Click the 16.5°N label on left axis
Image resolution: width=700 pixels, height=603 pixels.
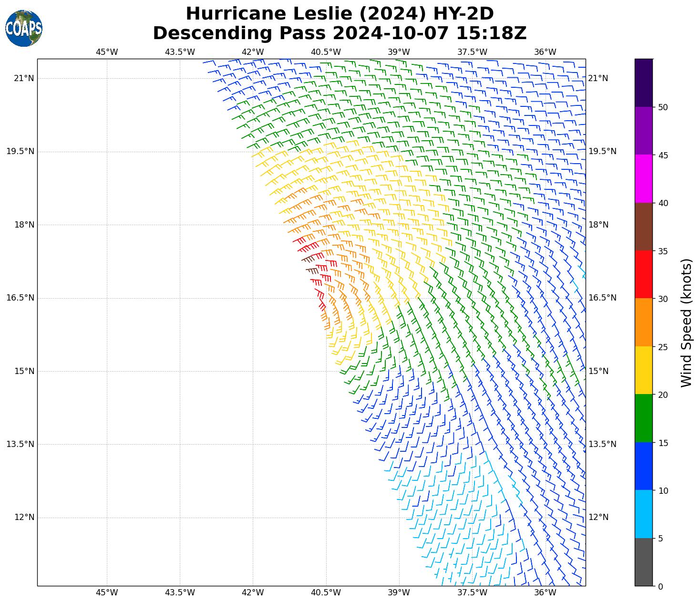click(x=20, y=298)
